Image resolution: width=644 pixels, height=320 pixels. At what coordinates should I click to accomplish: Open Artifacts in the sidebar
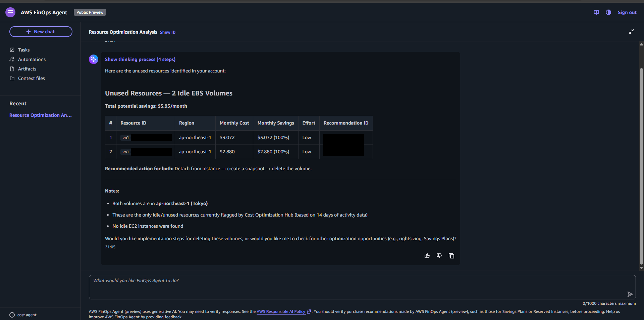point(27,69)
